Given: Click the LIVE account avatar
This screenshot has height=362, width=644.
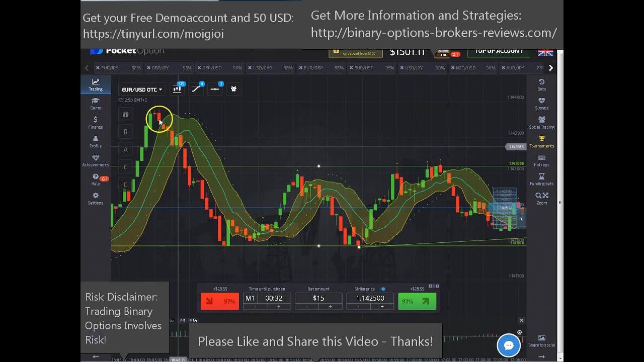Looking at the screenshot, I should (443, 53).
